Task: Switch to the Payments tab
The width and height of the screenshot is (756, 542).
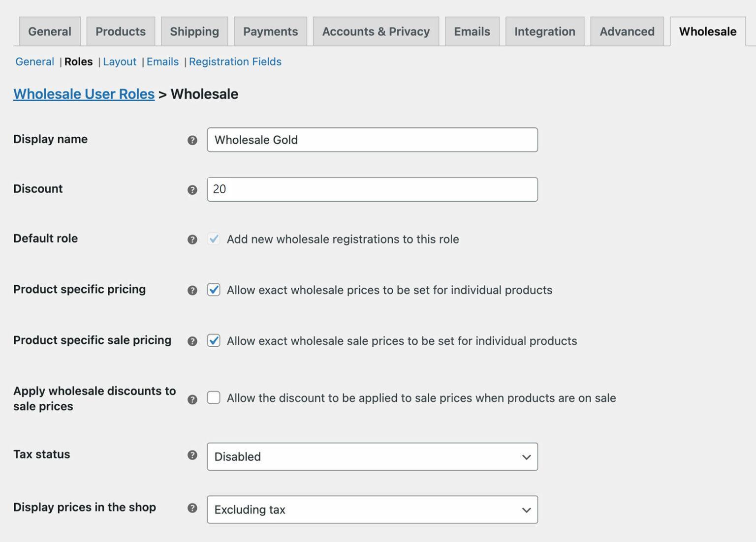Action: (x=270, y=31)
